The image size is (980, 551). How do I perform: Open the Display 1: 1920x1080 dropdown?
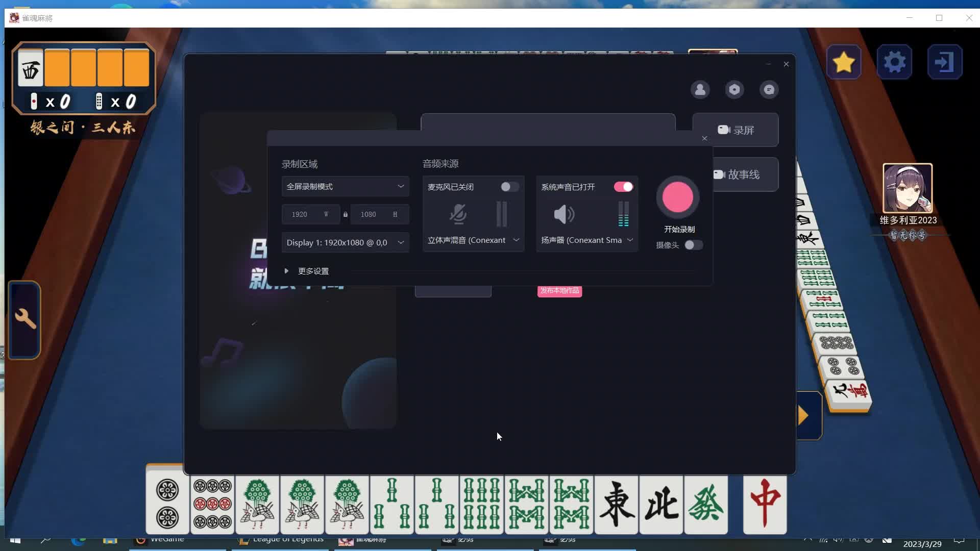coord(345,243)
